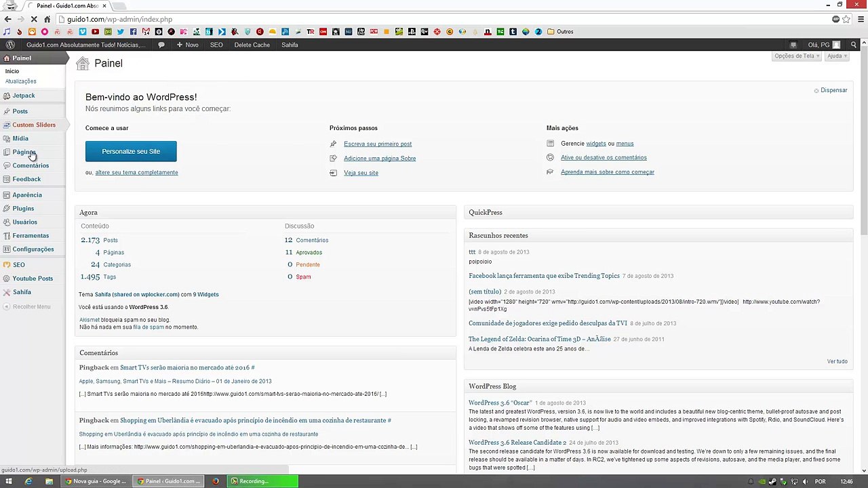Viewport: 868px width, 488px height.
Task: Open Plugins in the sidebar
Action: pyautogui.click(x=33, y=208)
